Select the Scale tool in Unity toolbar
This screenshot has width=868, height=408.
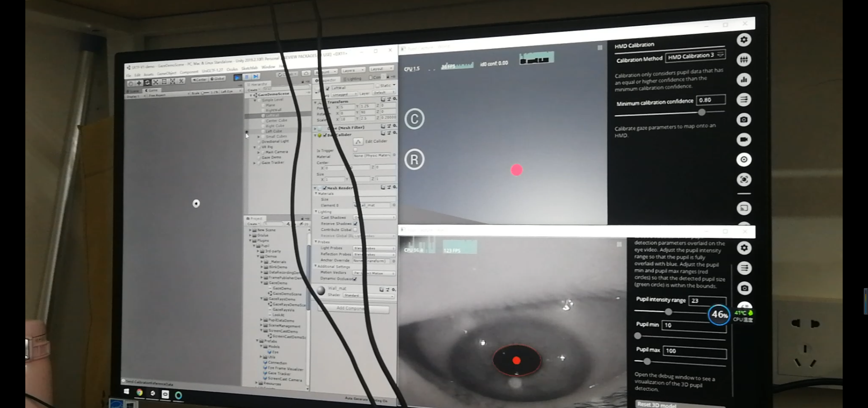(x=156, y=82)
